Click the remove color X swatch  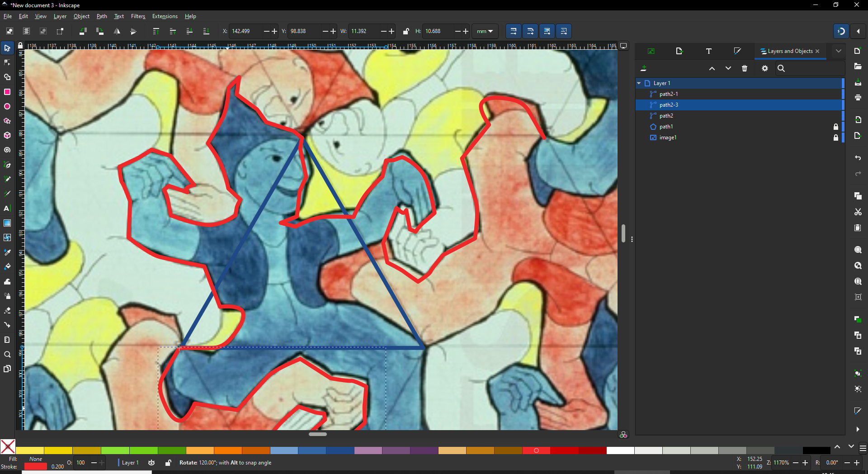[8, 447]
